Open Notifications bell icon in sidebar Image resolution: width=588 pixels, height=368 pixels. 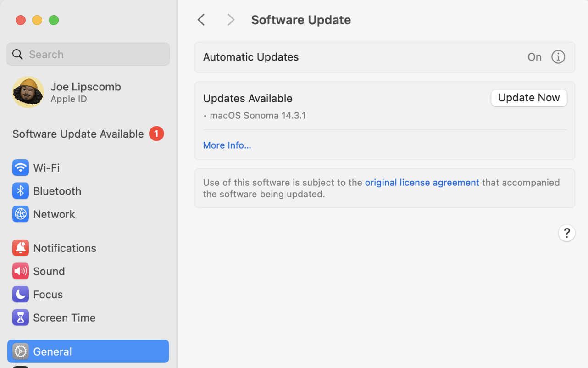[x=21, y=248]
